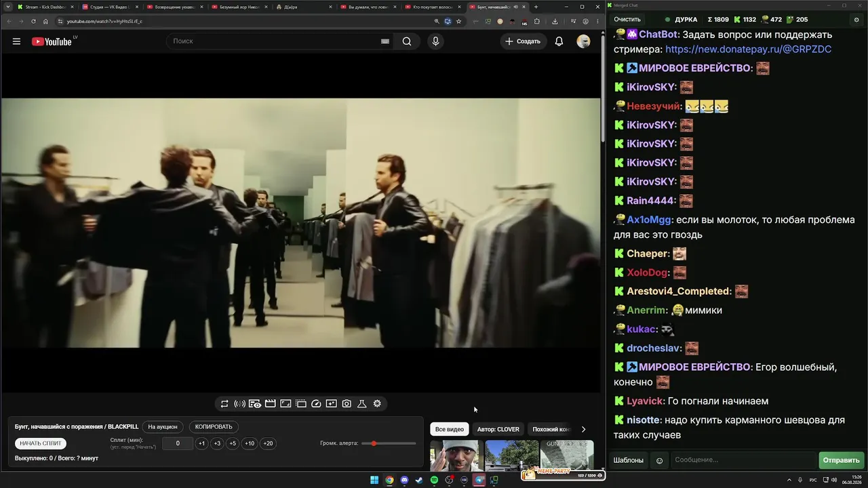
Task: Add +5 minutes to split
Action: [233, 443]
